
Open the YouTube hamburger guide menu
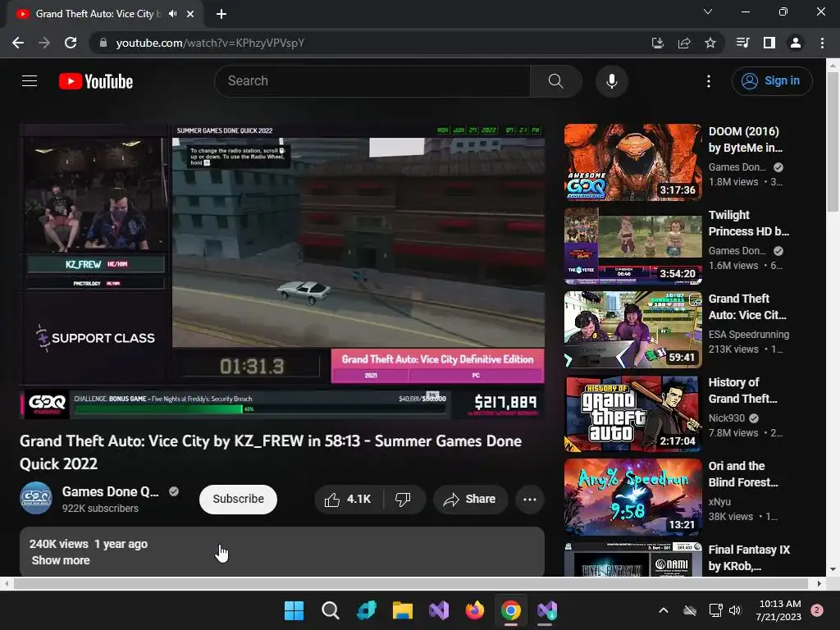pos(30,81)
